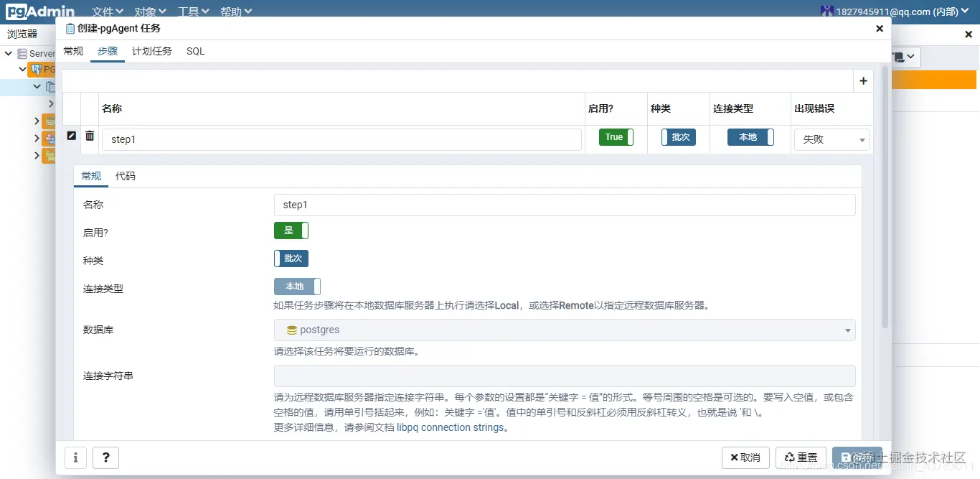Toggle the connection type local switch in row
This screenshot has width=980, height=479.
coord(750,137)
